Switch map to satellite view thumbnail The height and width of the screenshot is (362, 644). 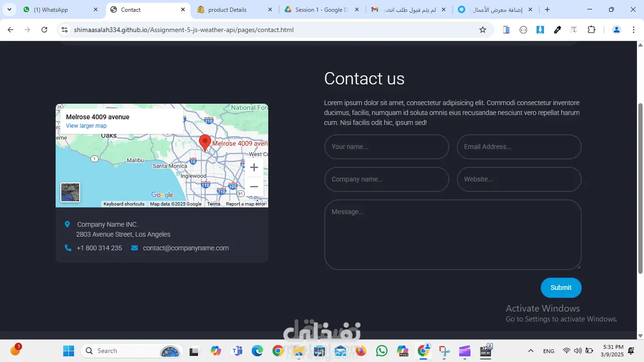coord(70,192)
